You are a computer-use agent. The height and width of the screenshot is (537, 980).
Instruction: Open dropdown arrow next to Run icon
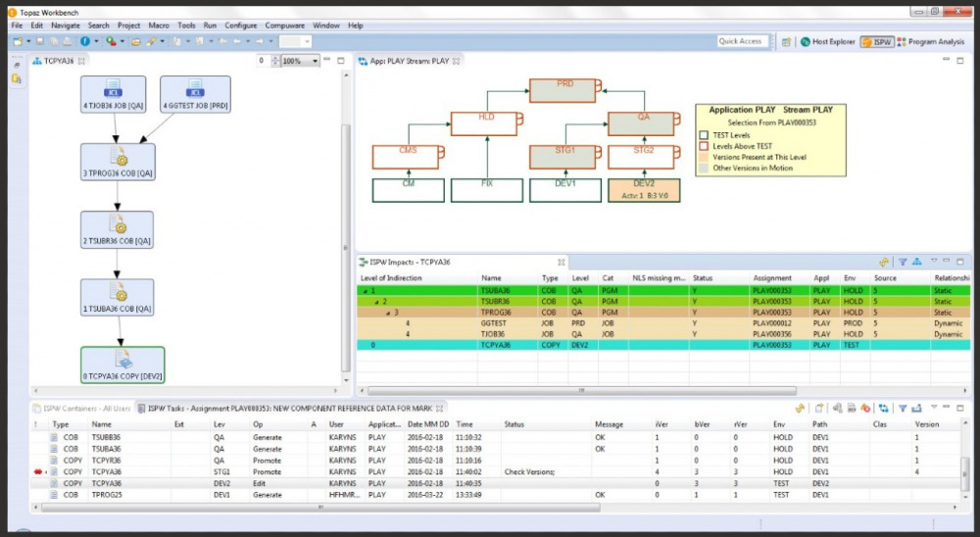pyautogui.click(x=122, y=41)
